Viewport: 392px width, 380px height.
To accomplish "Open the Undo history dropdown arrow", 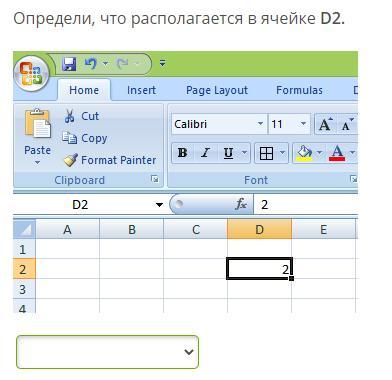I will 105,63.
